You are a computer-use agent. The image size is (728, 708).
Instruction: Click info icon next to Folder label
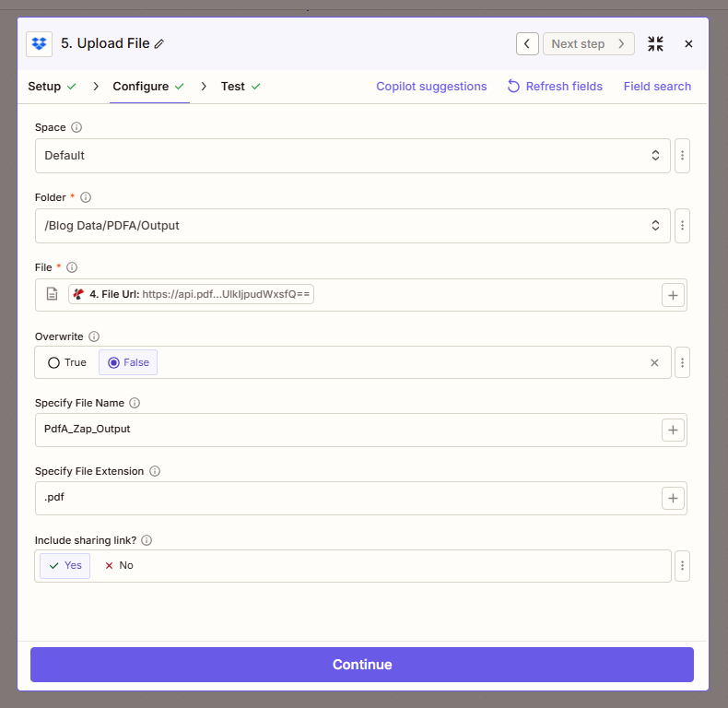pyautogui.click(x=86, y=197)
